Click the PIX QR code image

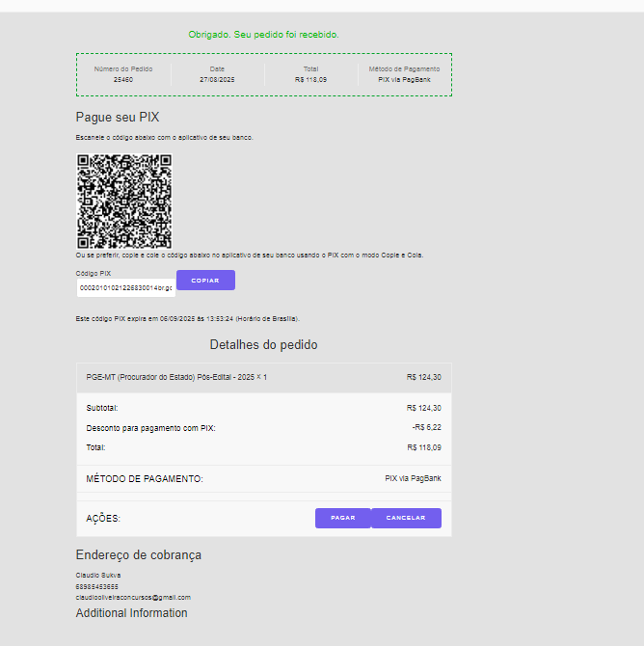coord(123,201)
